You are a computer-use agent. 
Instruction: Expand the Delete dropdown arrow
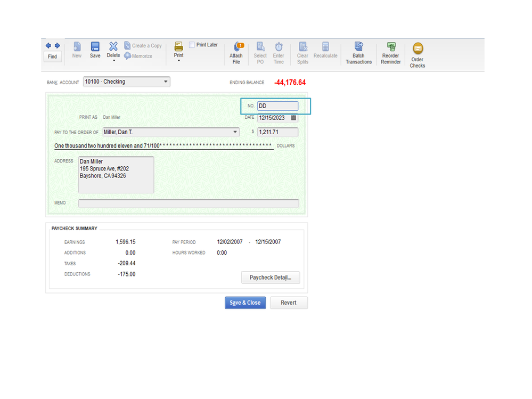(x=114, y=61)
